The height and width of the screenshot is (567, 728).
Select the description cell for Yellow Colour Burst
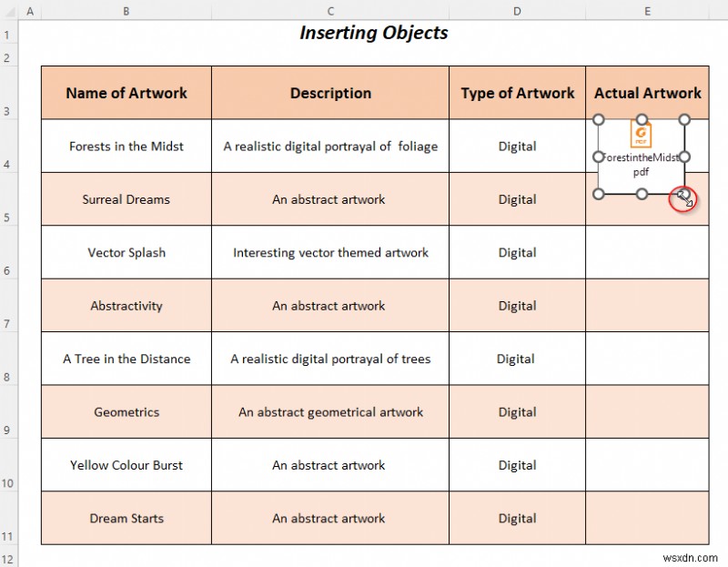pos(330,464)
